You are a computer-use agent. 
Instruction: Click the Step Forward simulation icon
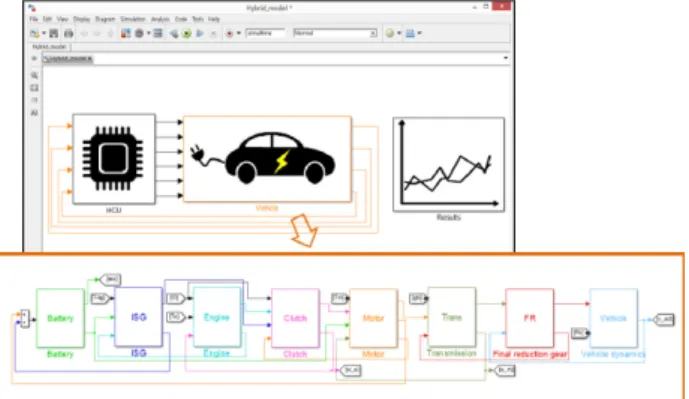(x=200, y=33)
